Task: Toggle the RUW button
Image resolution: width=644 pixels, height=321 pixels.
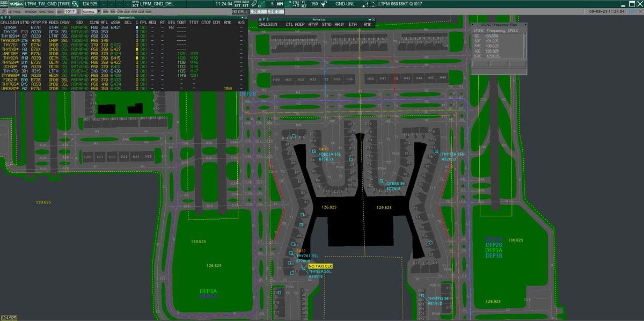Action: click(148, 11)
